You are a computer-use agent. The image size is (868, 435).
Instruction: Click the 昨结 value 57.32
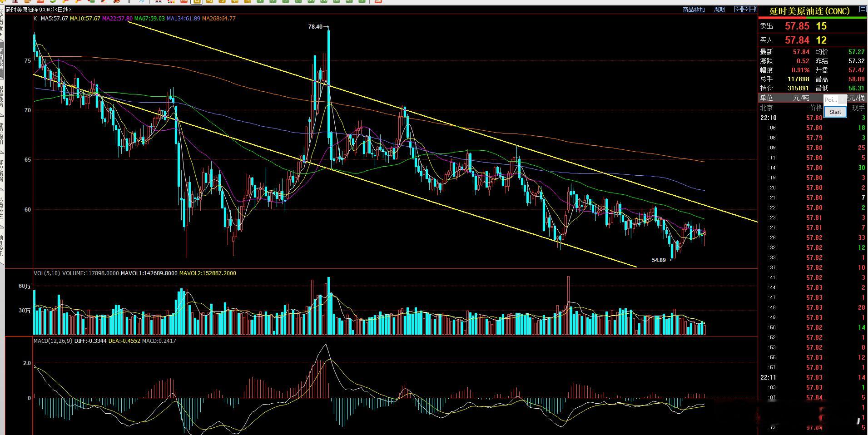(x=857, y=61)
